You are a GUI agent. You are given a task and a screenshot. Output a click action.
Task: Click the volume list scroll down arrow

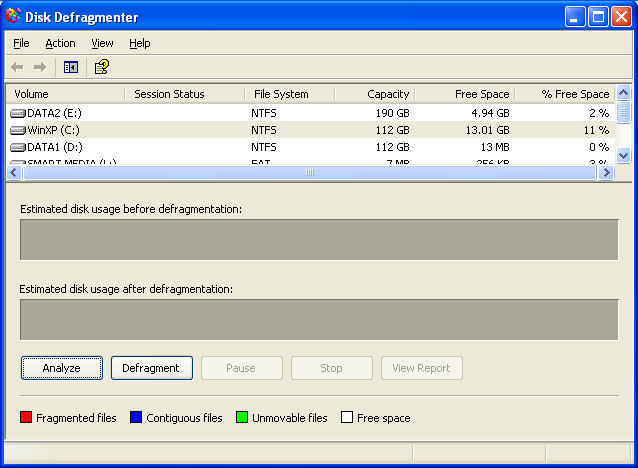point(623,155)
